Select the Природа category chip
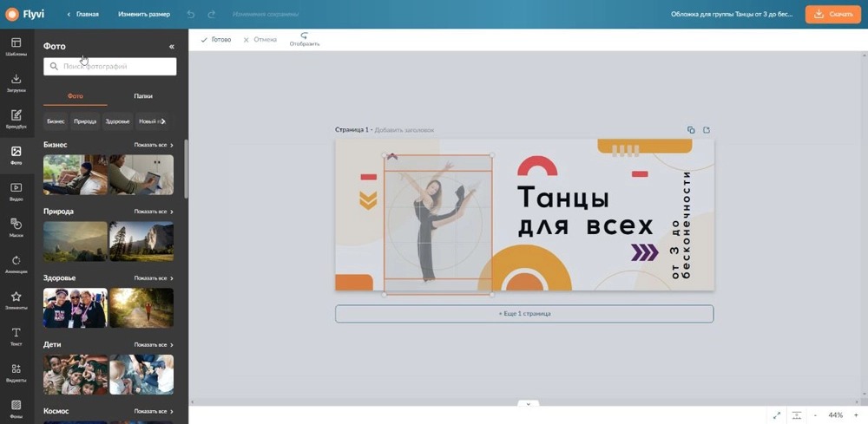This screenshot has height=424, width=868. pos(85,121)
